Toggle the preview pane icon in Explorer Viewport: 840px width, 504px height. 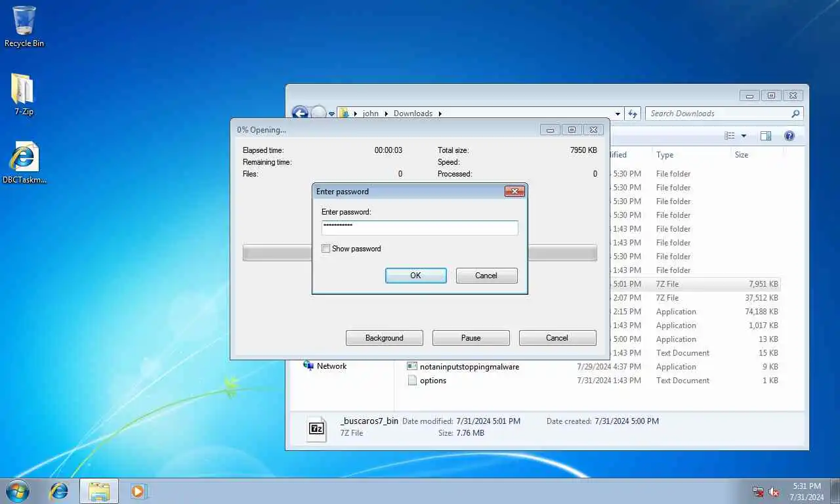pos(766,136)
